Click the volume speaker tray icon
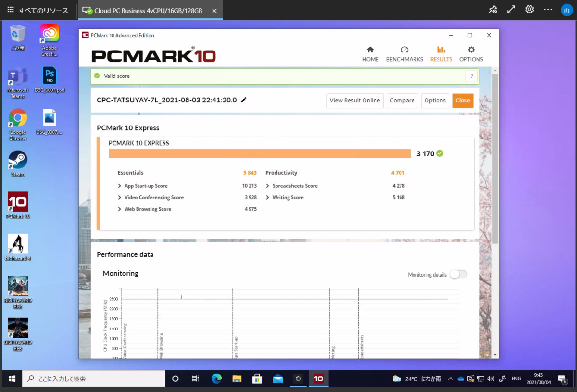 click(x=491, y=379)
